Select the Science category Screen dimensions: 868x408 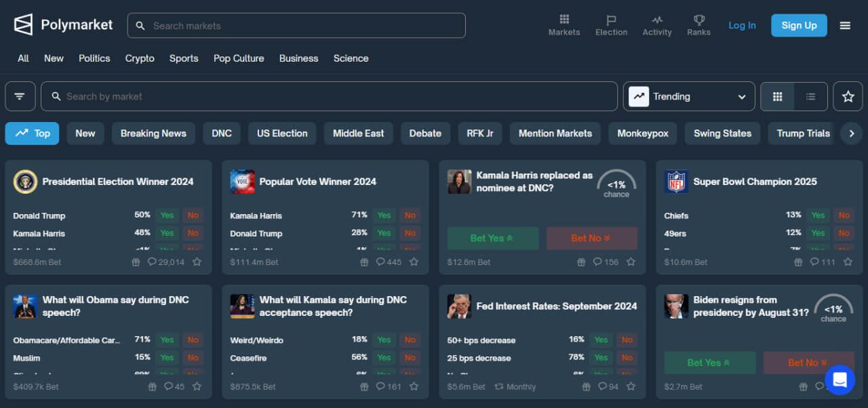point(351,58)
